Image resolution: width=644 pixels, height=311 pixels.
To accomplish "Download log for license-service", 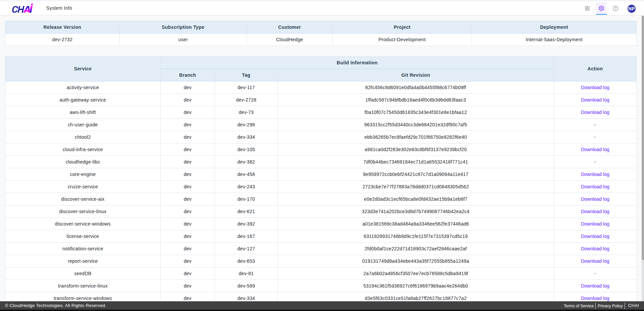I will tap(595, 236).
